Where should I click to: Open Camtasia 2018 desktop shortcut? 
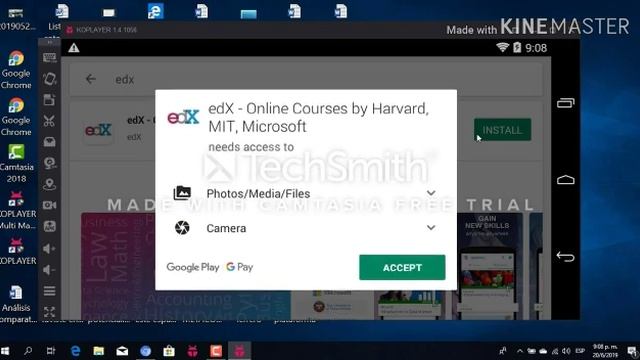coord(16,163)
